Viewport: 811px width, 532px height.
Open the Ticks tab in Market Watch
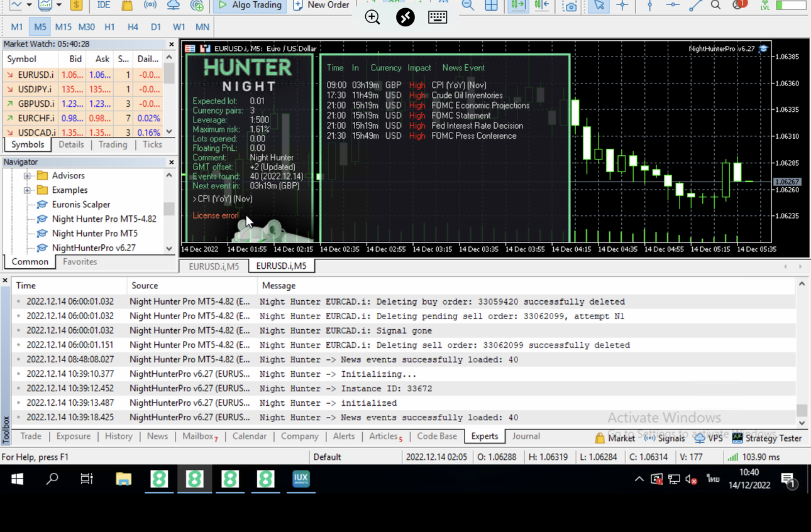click(152, 144)
